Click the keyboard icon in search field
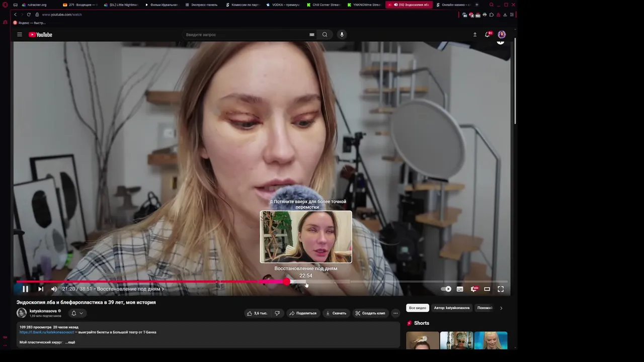Image resolution: width=644 pixels, height=362 pixels. coord(312,35)
